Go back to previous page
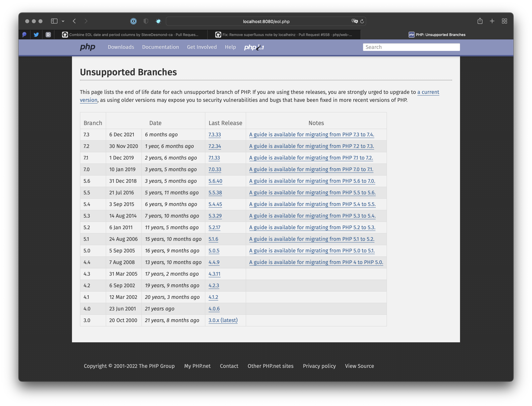Screen dimensions: 532x406 [x=74, y=21]
